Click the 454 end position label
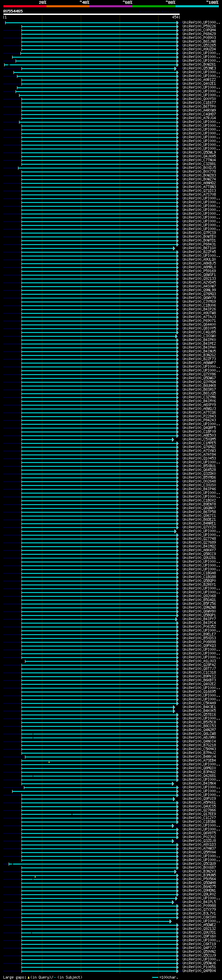 [x=175, y=17]
